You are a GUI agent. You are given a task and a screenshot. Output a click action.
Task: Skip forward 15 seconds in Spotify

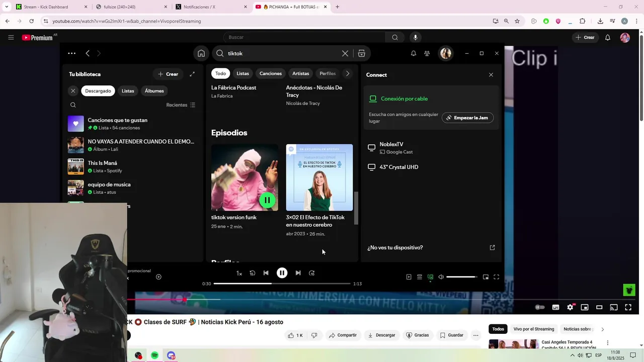coord(312,273)
